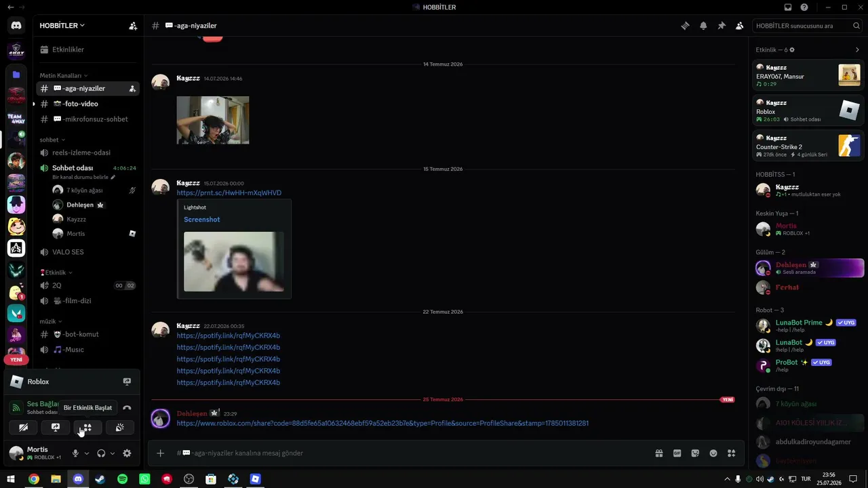Attach a file with the plus button
The height and width of the screenshot is (488, 868).
[x=160, y=453]
